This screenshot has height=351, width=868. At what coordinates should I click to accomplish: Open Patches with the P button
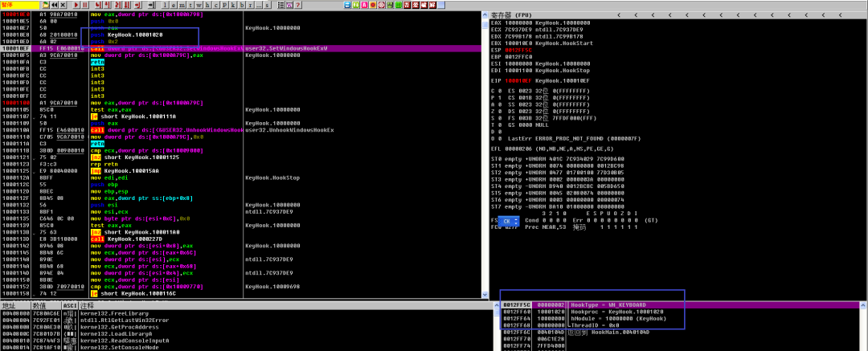[225, 5]
